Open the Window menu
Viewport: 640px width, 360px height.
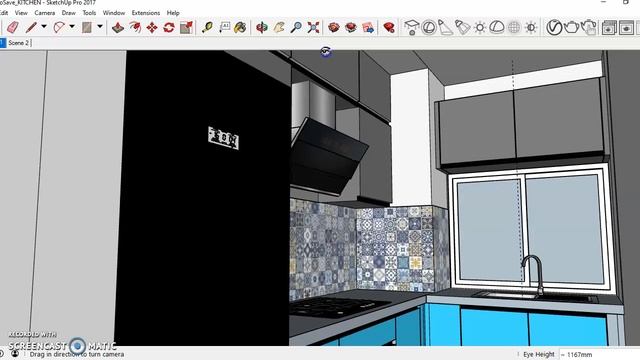tap(114, 13)
